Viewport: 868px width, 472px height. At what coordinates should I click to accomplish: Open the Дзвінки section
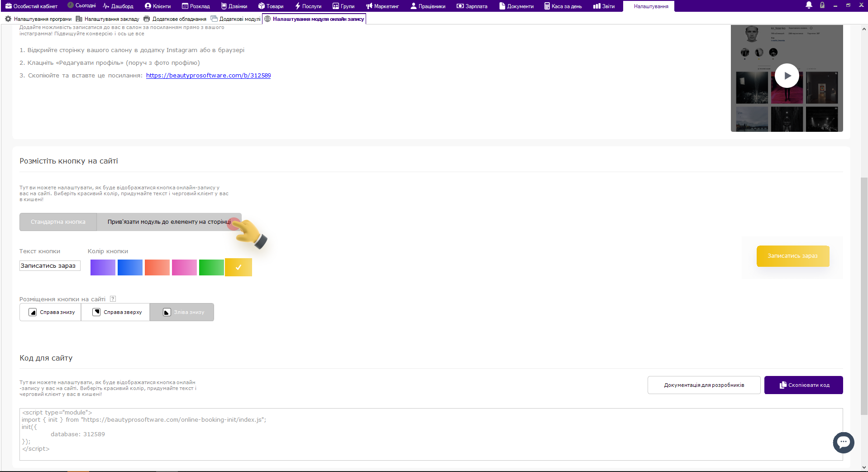point(234,6)
